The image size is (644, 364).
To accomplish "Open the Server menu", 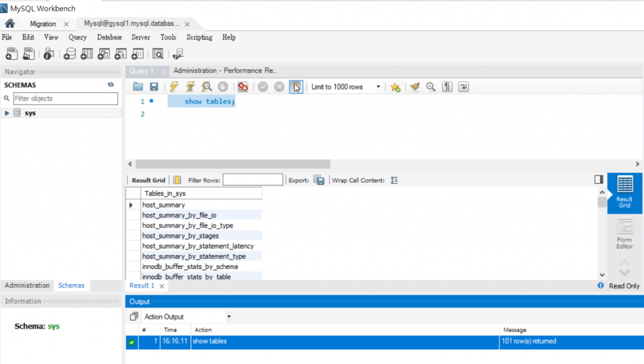I will pyautogui.click(x=140, y=37).
